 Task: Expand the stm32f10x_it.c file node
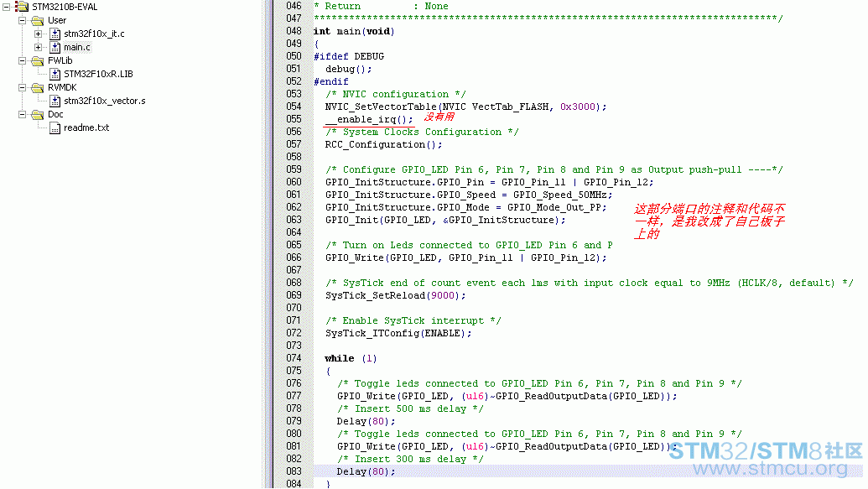[x=39, y=34]
